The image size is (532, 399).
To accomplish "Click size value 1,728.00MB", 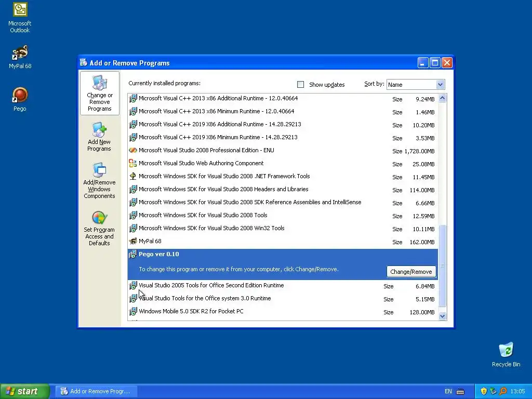I will [x=419, y=151].
